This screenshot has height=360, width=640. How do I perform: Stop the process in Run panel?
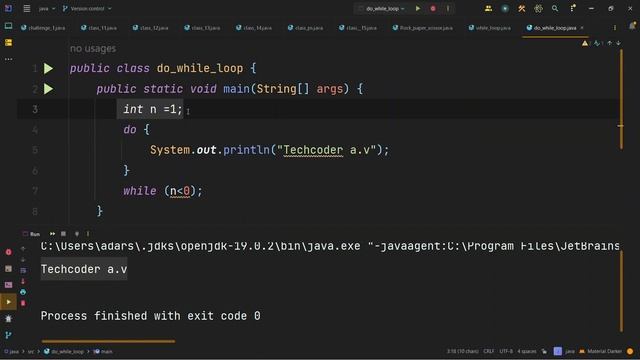pos(63,234)
